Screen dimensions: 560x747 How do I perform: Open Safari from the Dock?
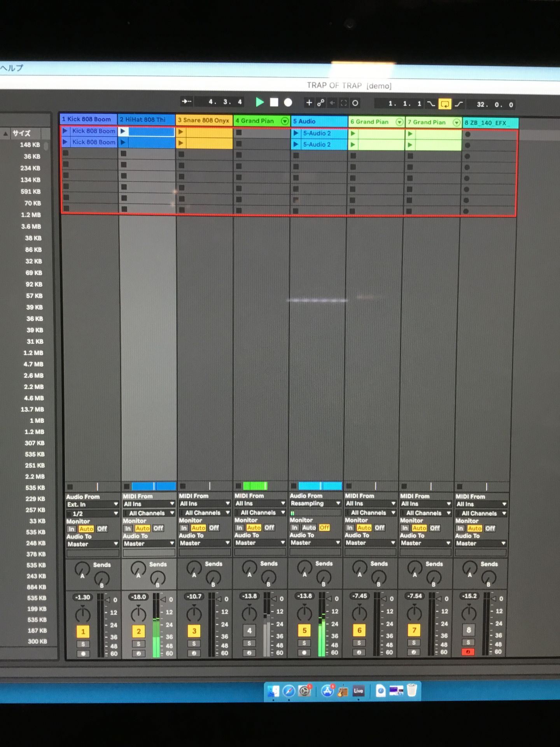click(x=289, y=691)
